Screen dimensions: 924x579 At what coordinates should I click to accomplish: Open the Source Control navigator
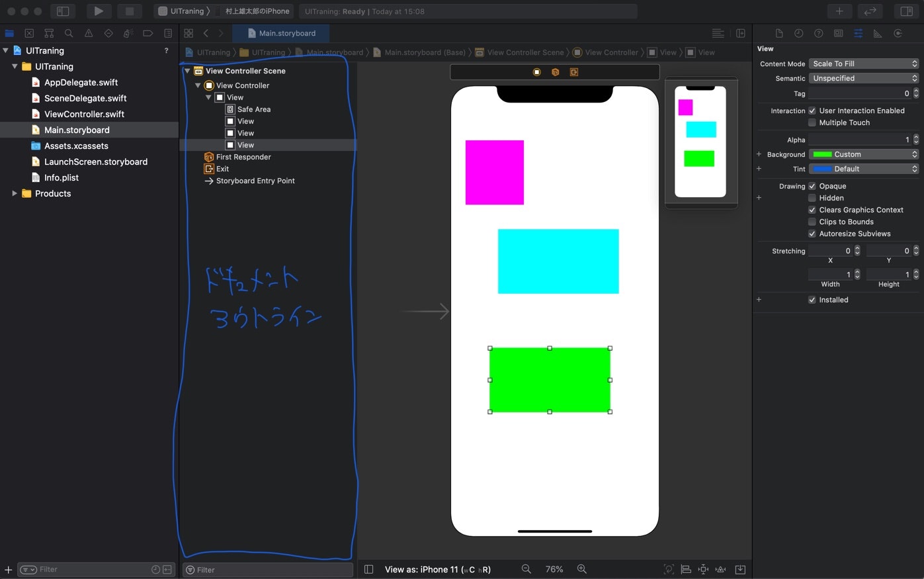(29, 33)
